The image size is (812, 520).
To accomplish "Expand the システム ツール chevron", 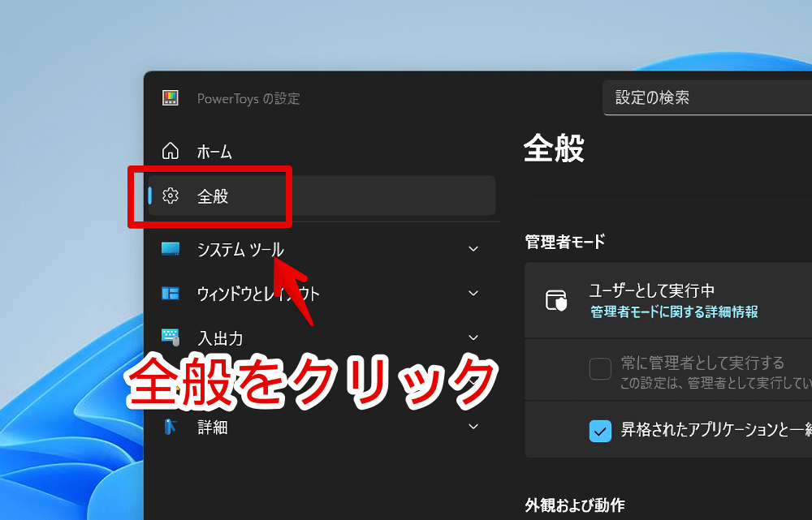I will [473, 249].
